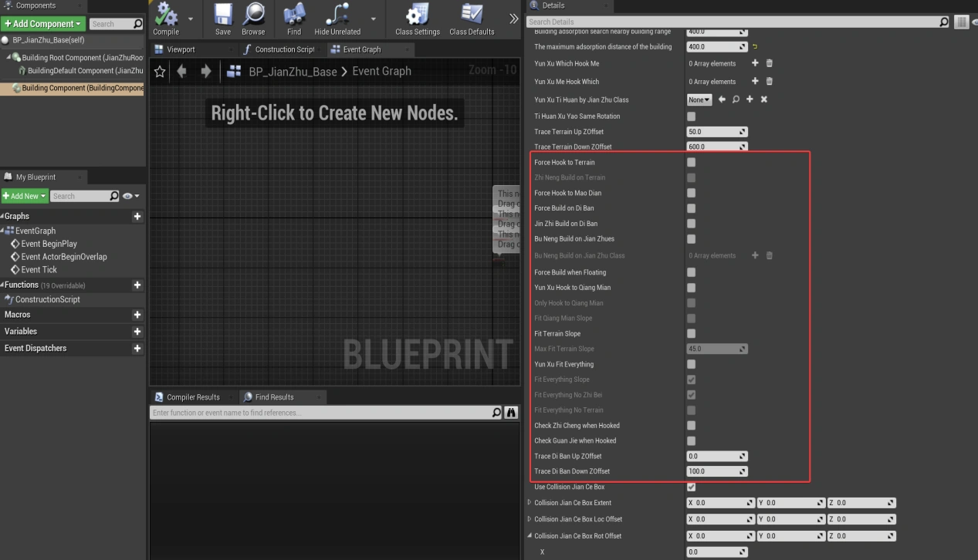Focus Find Results search input

click(326, 413)
